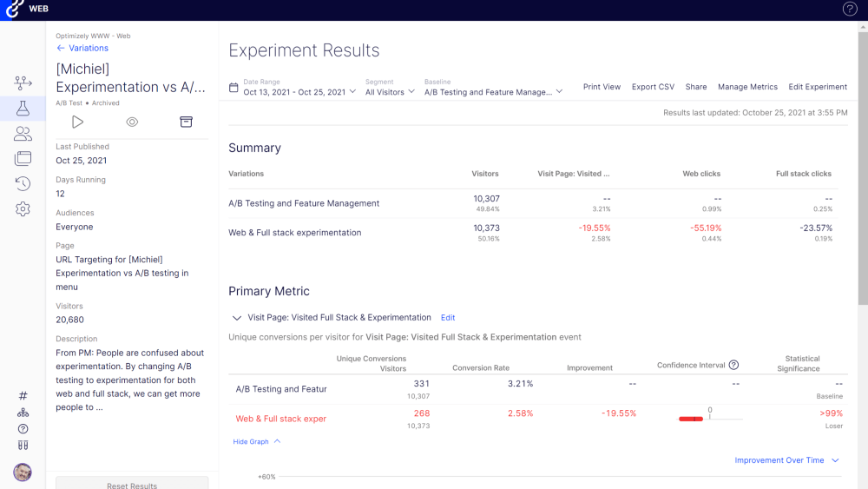
Task: Click Share
Action: [696, 87]
